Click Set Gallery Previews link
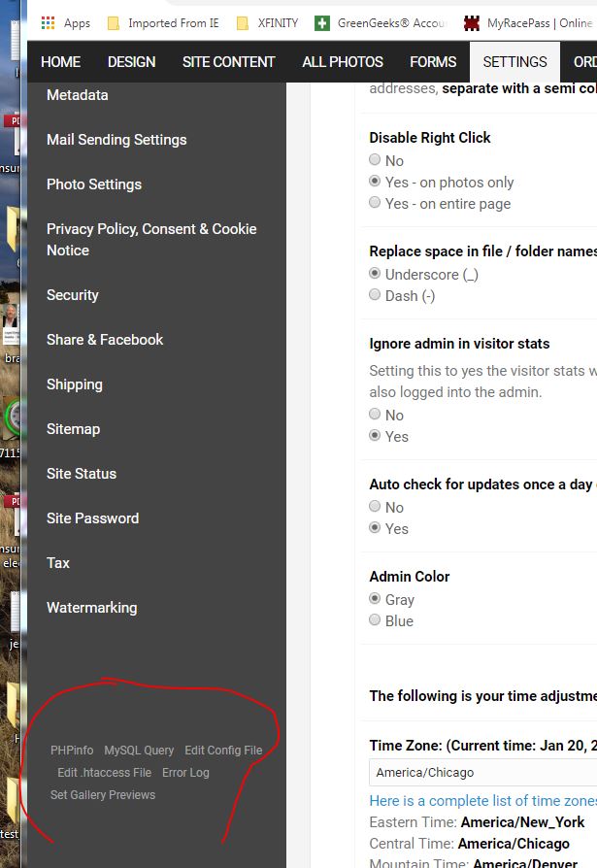 pyautogui.click(x=103, y=794)
